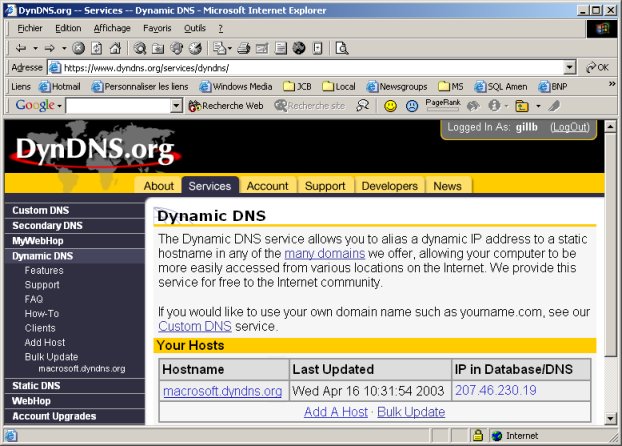Open the Affichage menu

coord(112,28)
